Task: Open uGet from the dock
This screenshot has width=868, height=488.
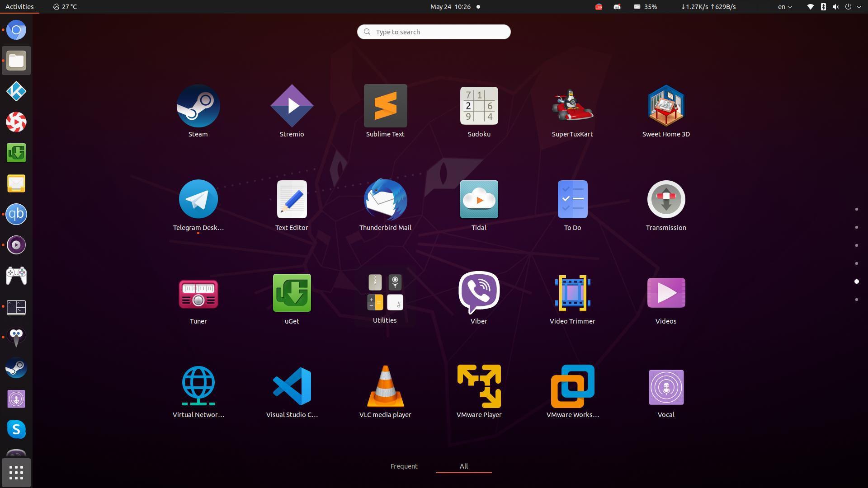Action: coord(16,153)
